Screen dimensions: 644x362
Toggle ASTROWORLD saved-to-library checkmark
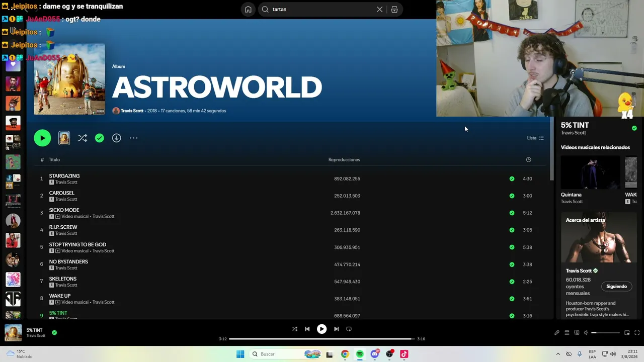coord(100,138)
